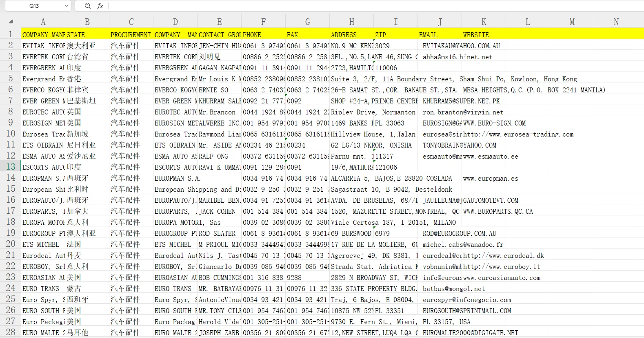Select the STATE header cell
The height and width of the screenshot is (338, 644).
point(87,35)
